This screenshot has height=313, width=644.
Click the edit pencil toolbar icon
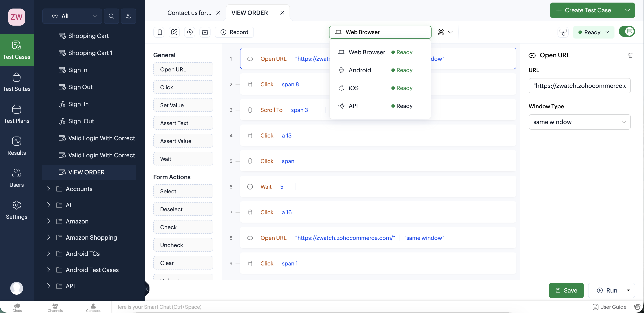[174, 32]
